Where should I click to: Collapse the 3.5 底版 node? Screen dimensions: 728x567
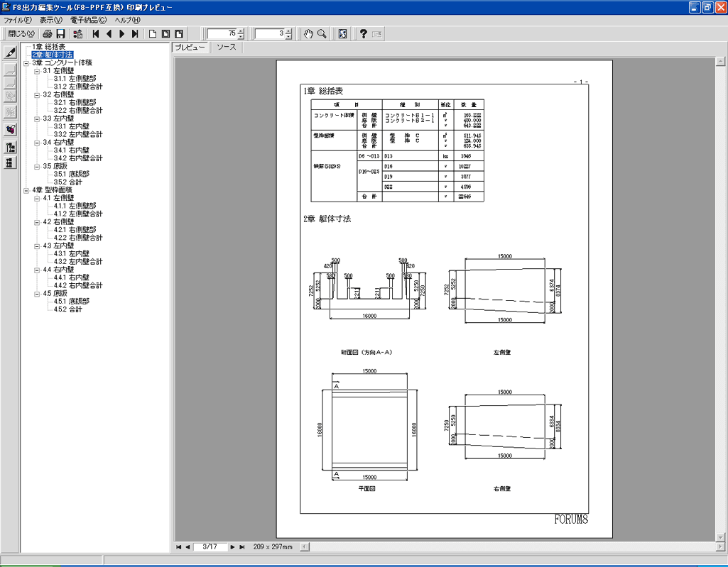pos(37,167)
